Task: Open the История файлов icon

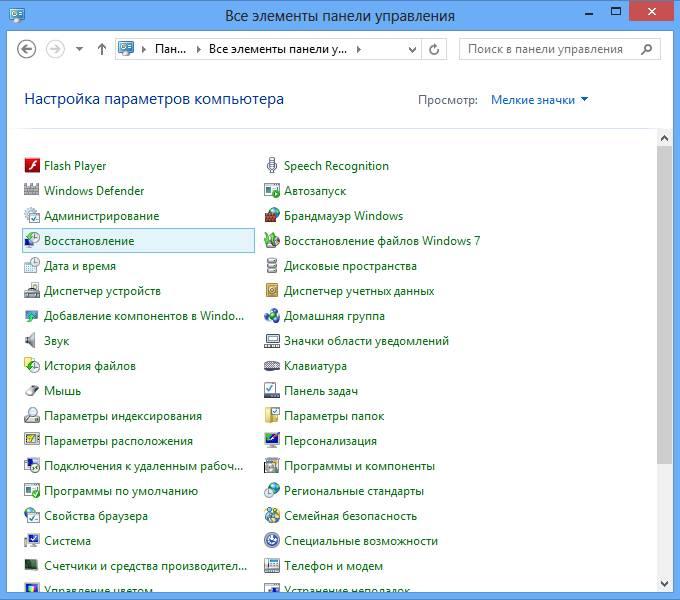Action: coord(32,365)
